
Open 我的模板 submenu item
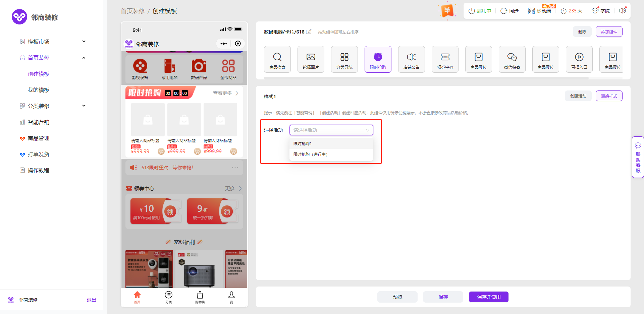pos(39,90)
